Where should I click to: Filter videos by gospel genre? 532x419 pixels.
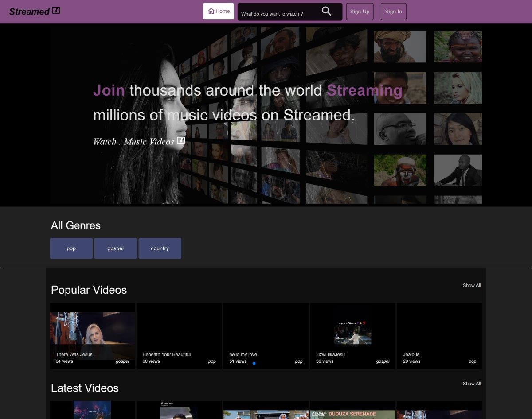coord(115,248)
